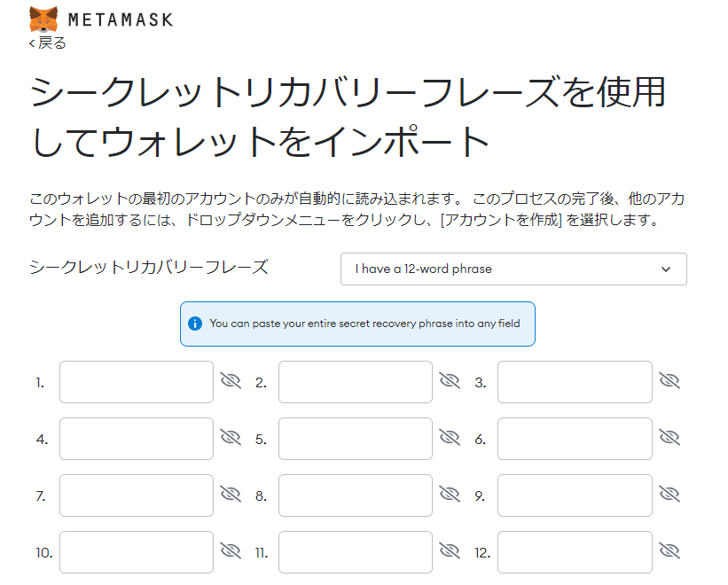
Task: Focus recovery word field 2
Action: coord(356,382)
